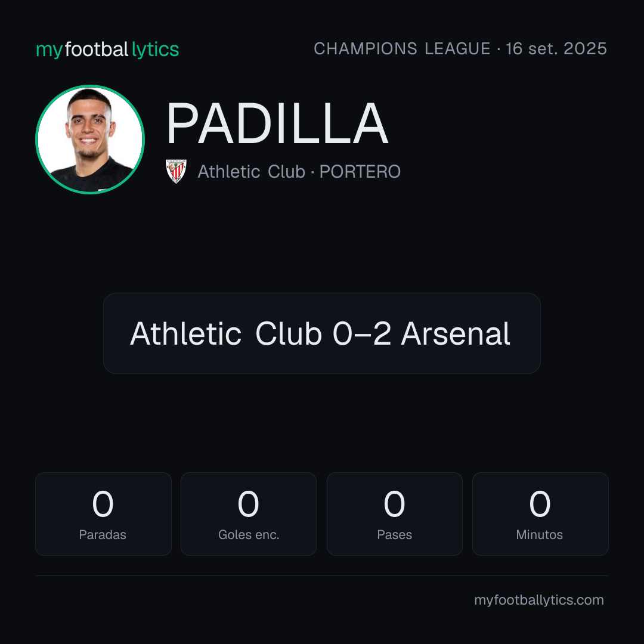The height and width of the screenshot is (644, 644).
Task: Click the PORTERO position label
Action: (x=360, y=172)
